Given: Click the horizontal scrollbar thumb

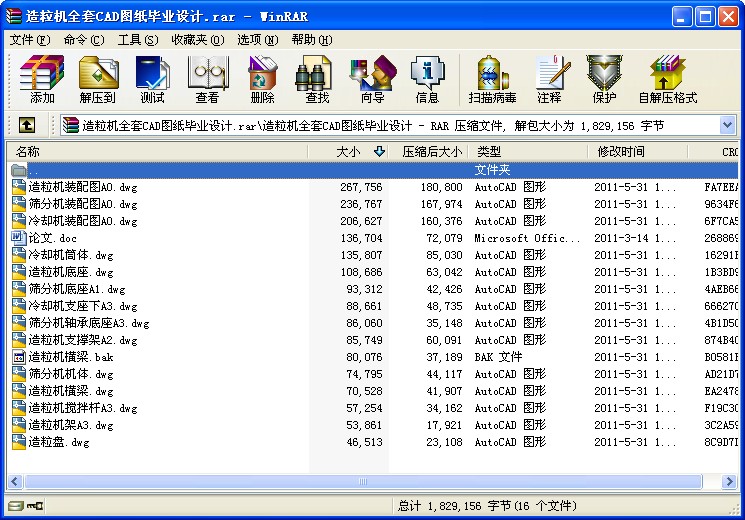Looking at the screenshot, I should pos(363,481).
